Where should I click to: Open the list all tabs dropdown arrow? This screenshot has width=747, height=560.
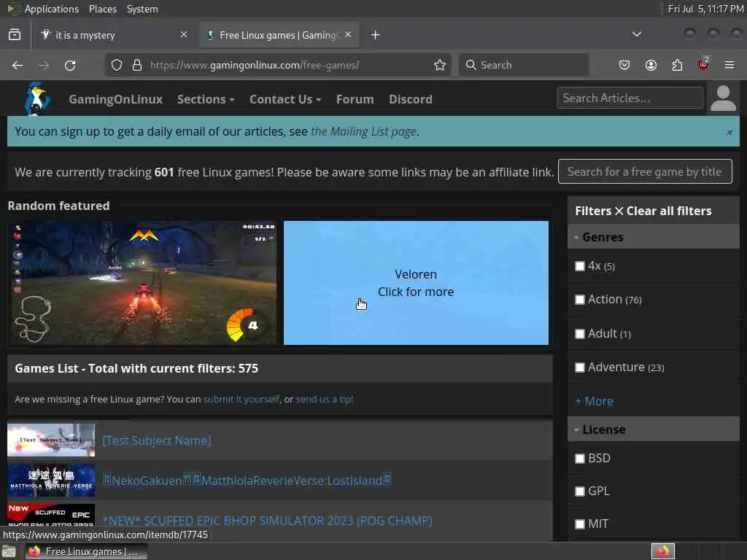coord(636,34)
